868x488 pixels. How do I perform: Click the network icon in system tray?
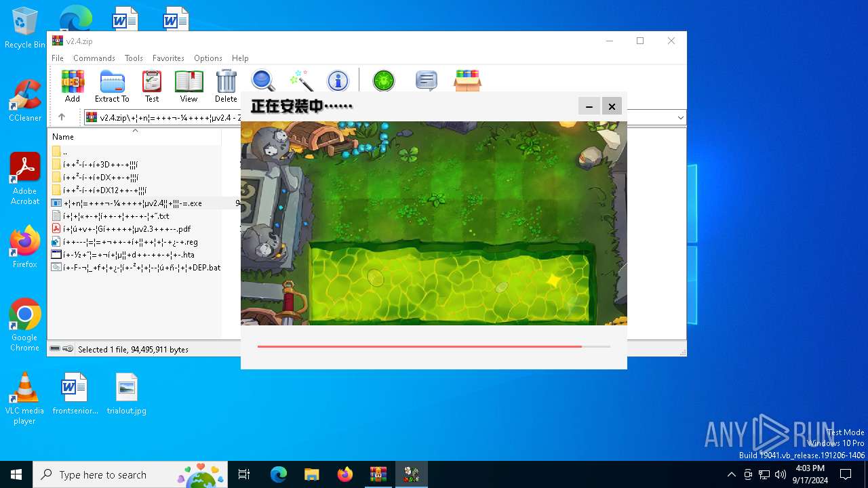764,474
